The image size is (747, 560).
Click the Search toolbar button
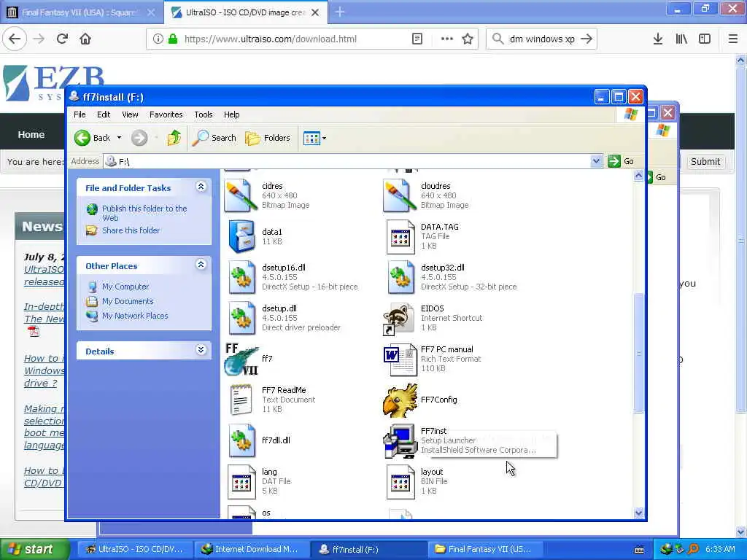[x=214, y=138]
